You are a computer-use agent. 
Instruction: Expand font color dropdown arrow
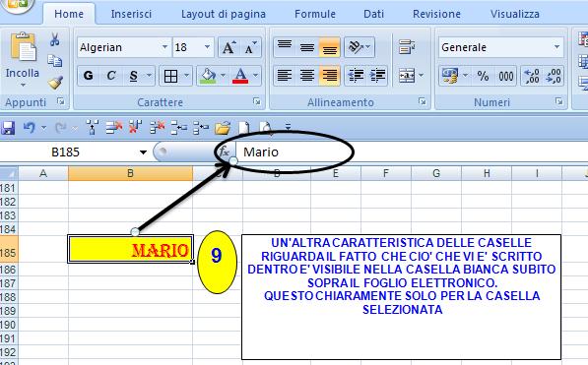[256, 76]
